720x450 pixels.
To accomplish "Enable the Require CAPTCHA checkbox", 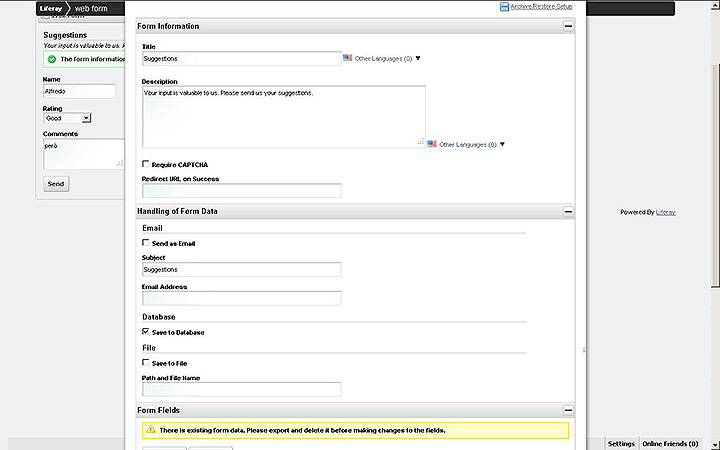I will click(x=146, y=163).
